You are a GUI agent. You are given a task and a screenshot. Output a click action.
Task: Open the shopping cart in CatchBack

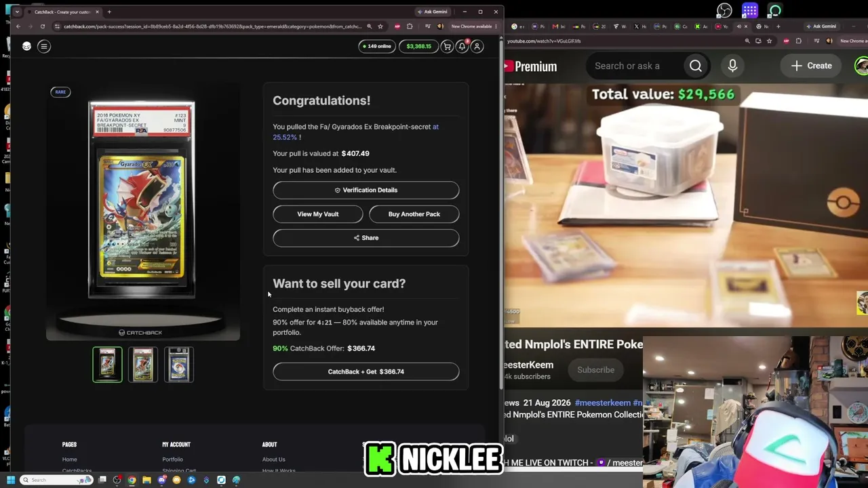(447, 46)
